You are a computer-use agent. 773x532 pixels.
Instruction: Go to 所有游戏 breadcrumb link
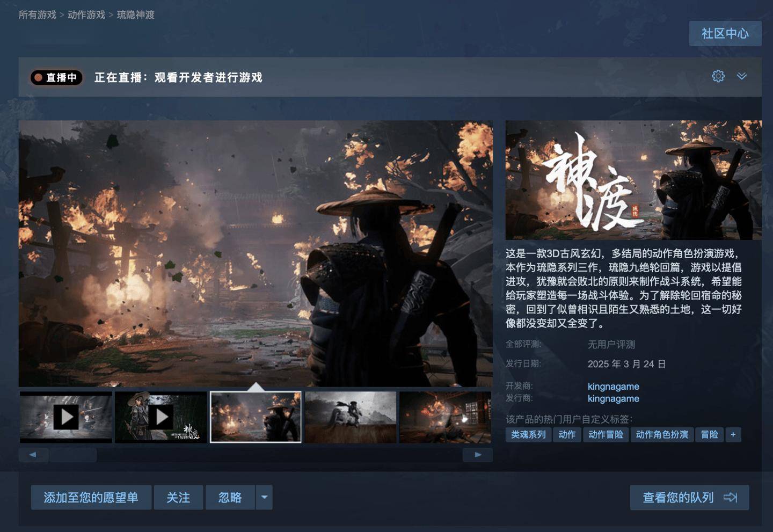38,15
